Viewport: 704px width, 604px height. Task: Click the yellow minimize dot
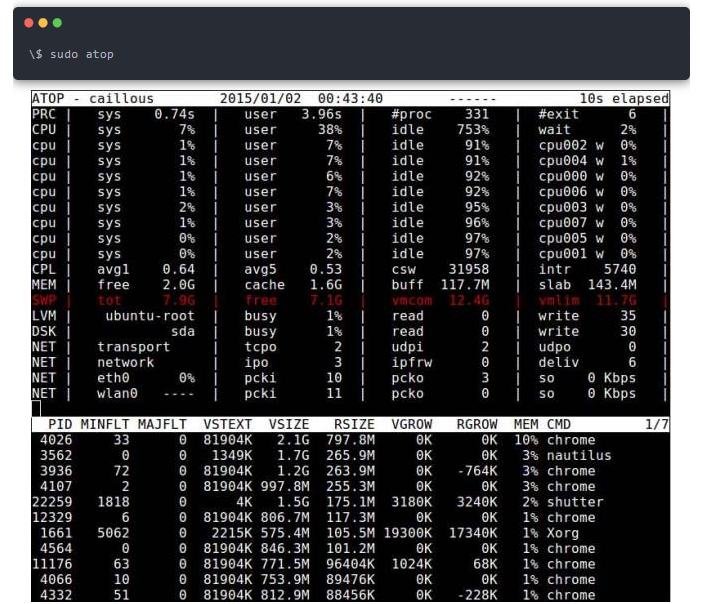[x=43, y=23]
